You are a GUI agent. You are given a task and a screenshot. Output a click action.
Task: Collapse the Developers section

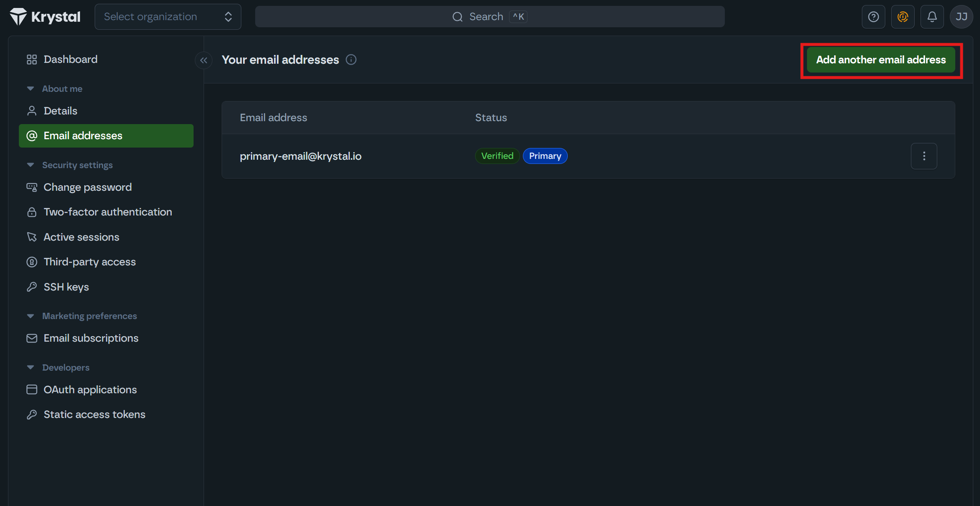click(x=31, y=368)
